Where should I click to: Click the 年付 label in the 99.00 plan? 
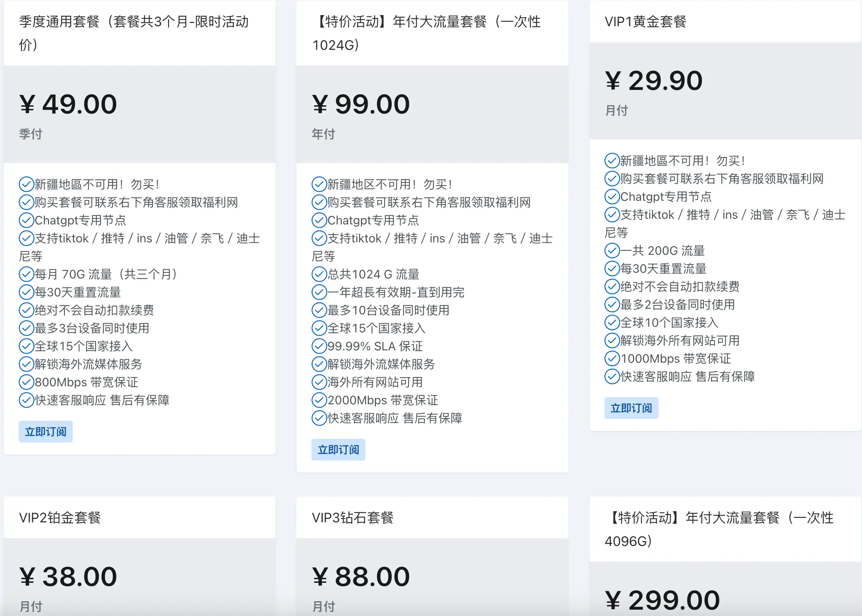pos(325,133)
